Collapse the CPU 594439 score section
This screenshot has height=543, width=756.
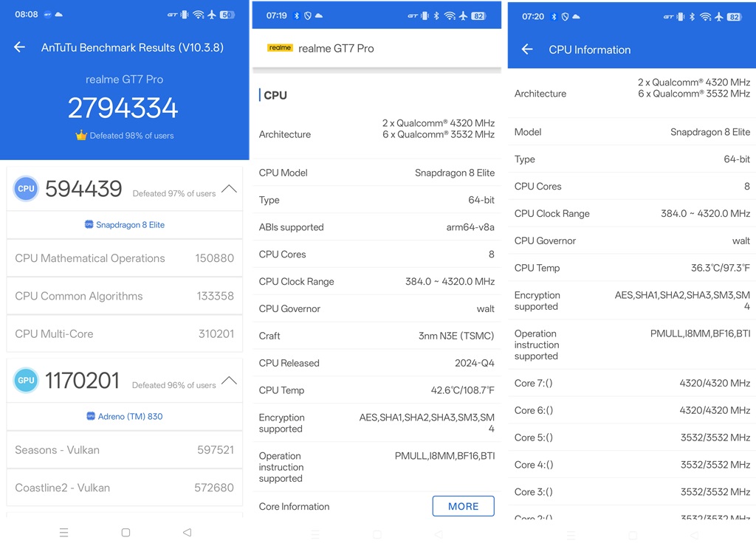pos(229,188)
